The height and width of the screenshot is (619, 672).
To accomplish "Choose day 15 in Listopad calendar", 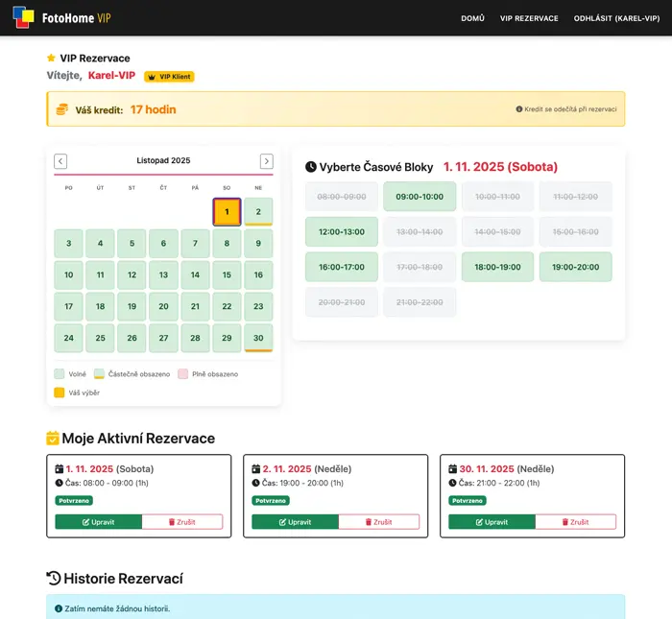I will click(x=227, y=275).
